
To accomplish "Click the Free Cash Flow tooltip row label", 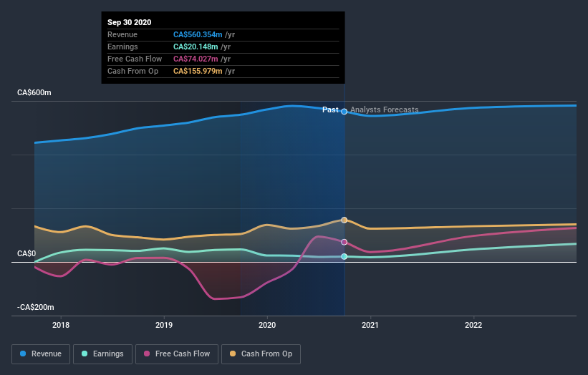I will [x=135, y=59].
